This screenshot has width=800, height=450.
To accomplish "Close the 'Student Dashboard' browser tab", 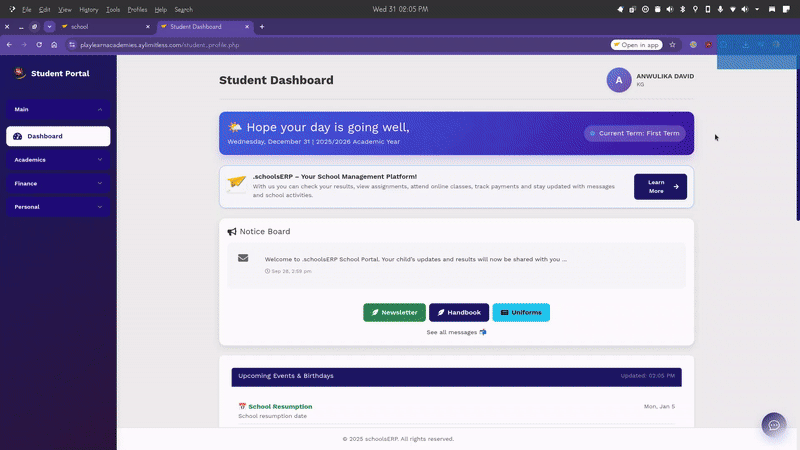I will click(247, 27).
